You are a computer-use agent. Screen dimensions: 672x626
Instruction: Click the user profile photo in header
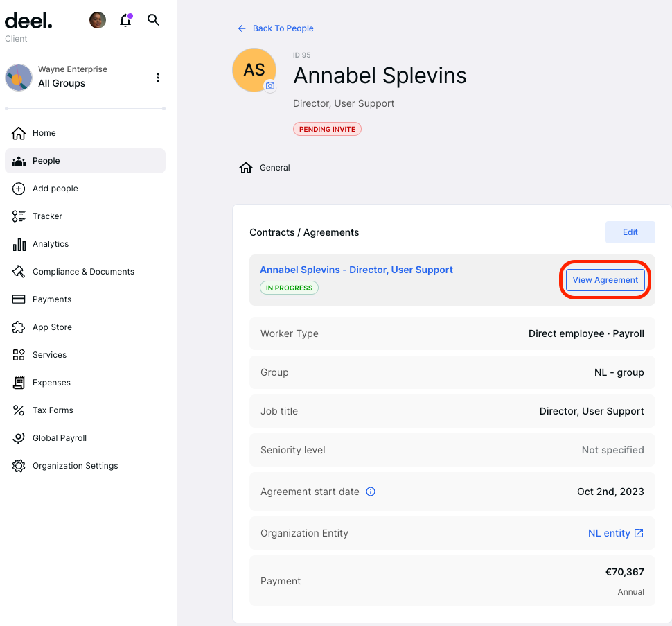98,21
